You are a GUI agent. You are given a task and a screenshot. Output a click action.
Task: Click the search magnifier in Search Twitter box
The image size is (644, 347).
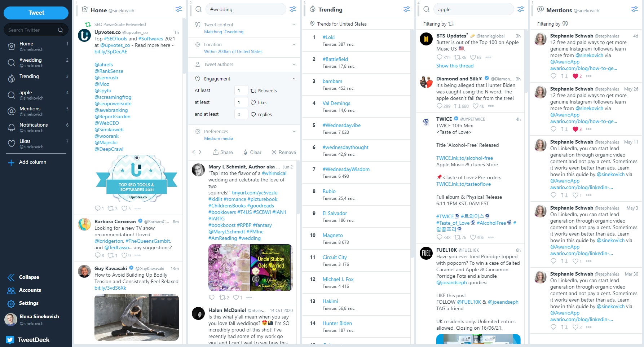point(61,30)
